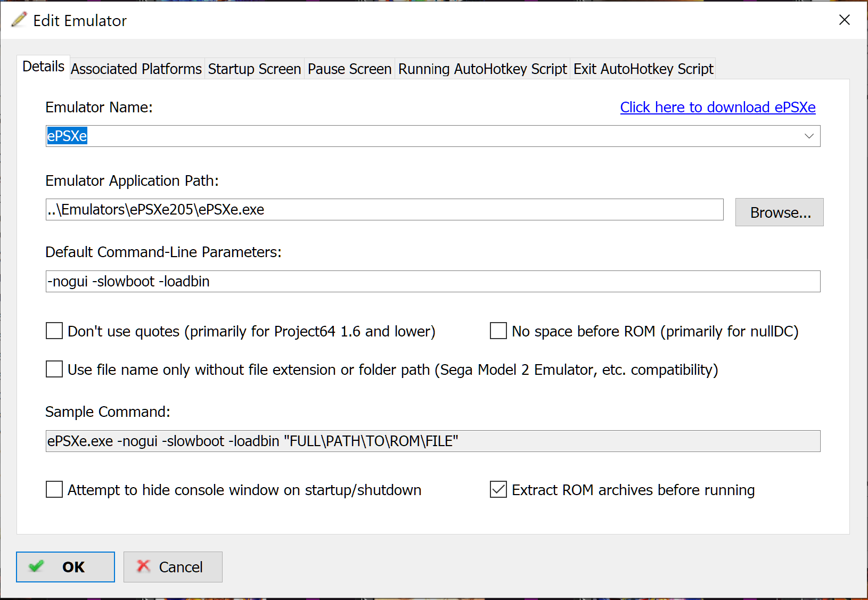Open the Exit AutoHotkey Script tab
Screen dimensions: 868x600
point(643,69)
